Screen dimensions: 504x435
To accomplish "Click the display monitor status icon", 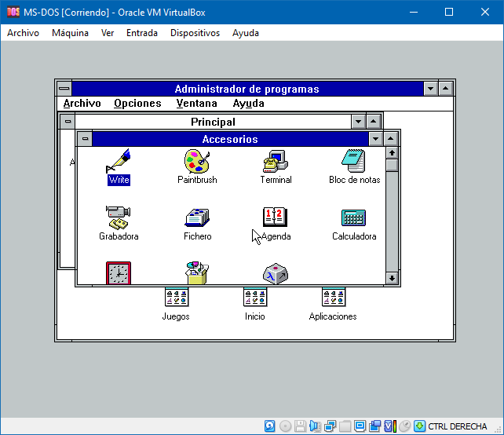I will [360, 426].
